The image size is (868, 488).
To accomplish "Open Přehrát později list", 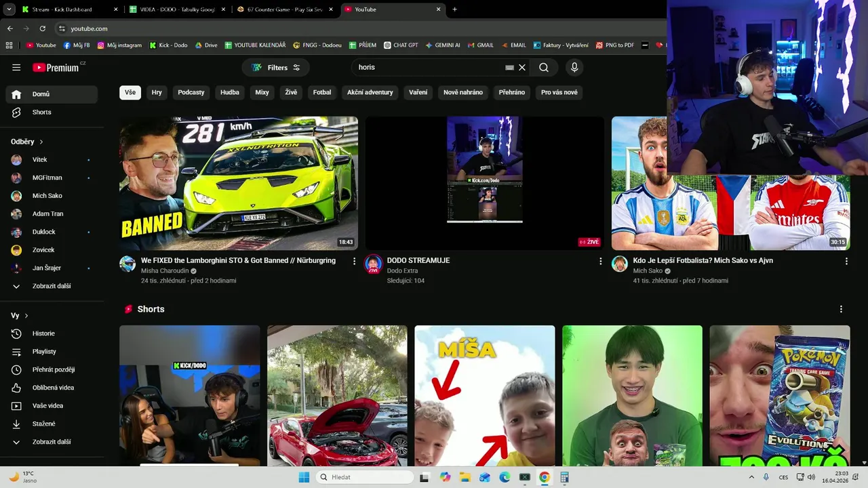I will click(x=52, y=369).
